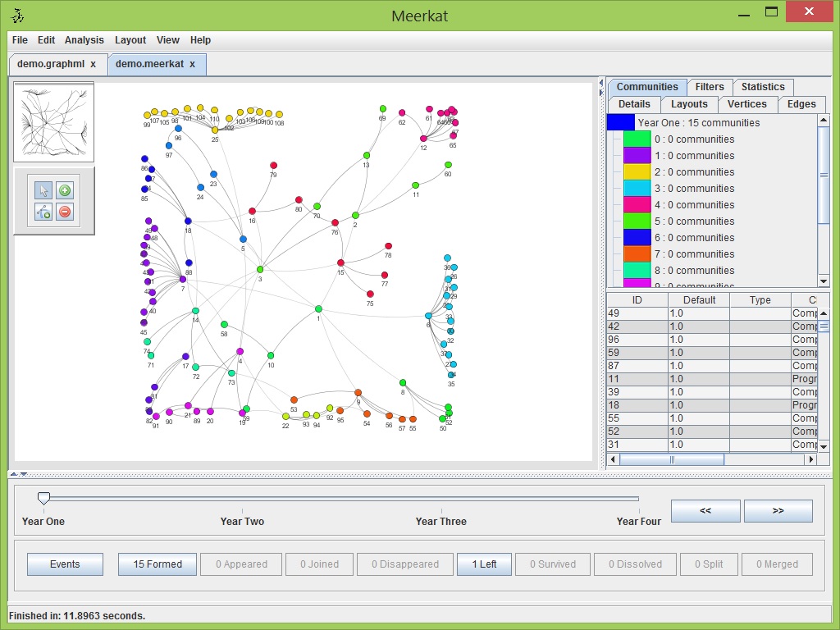Click the timeline slider thumb at Year One
Screen dimensions: 840x630
point(44,498)
